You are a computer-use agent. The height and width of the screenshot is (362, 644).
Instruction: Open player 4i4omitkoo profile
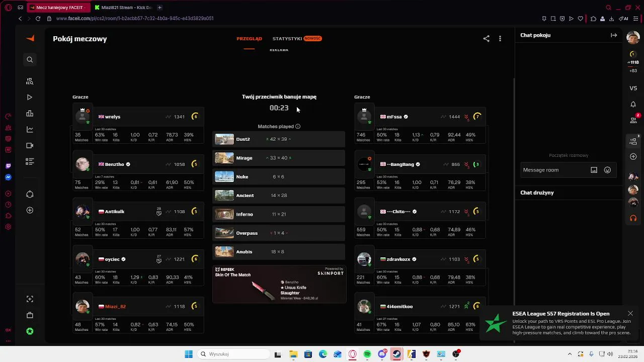coord(399,307)
